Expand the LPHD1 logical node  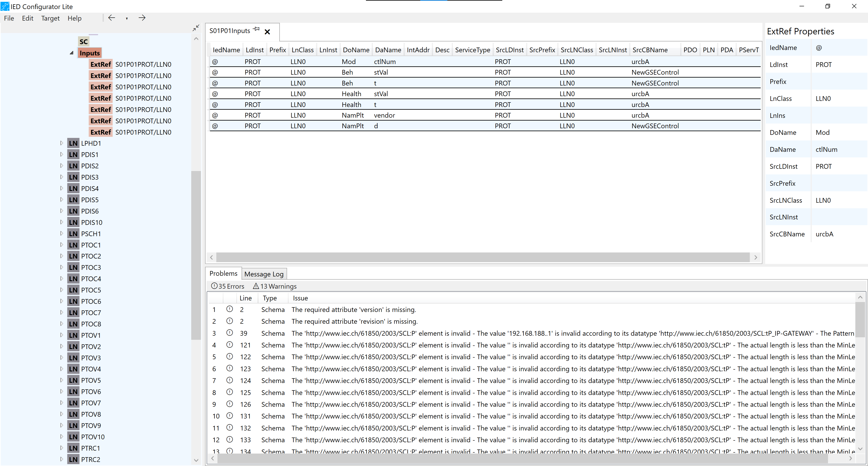click(61, 143)
